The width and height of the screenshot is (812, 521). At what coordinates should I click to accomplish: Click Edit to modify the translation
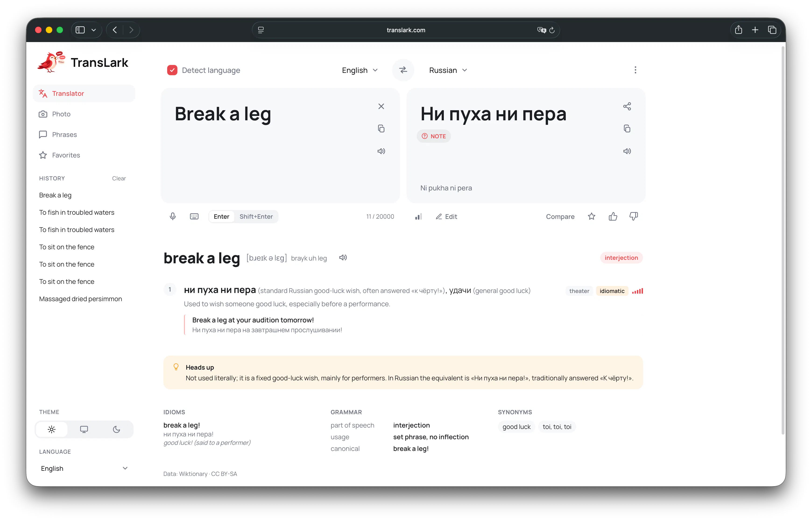[446, 217]
